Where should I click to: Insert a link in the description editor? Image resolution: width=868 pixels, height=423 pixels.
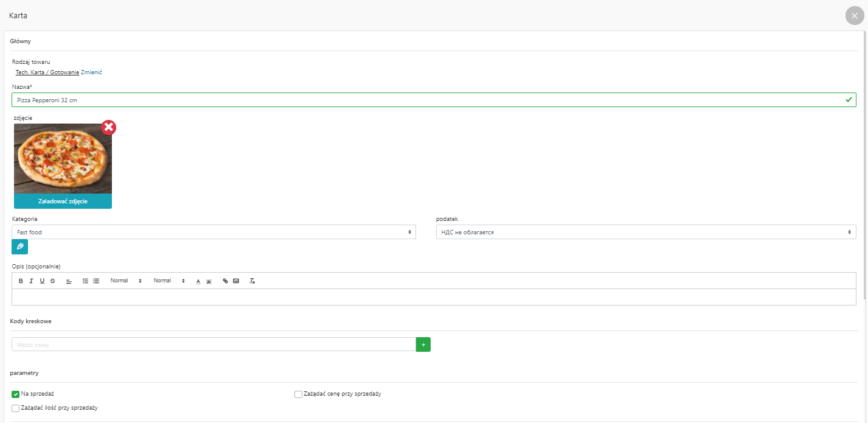(x=225, y=281)
